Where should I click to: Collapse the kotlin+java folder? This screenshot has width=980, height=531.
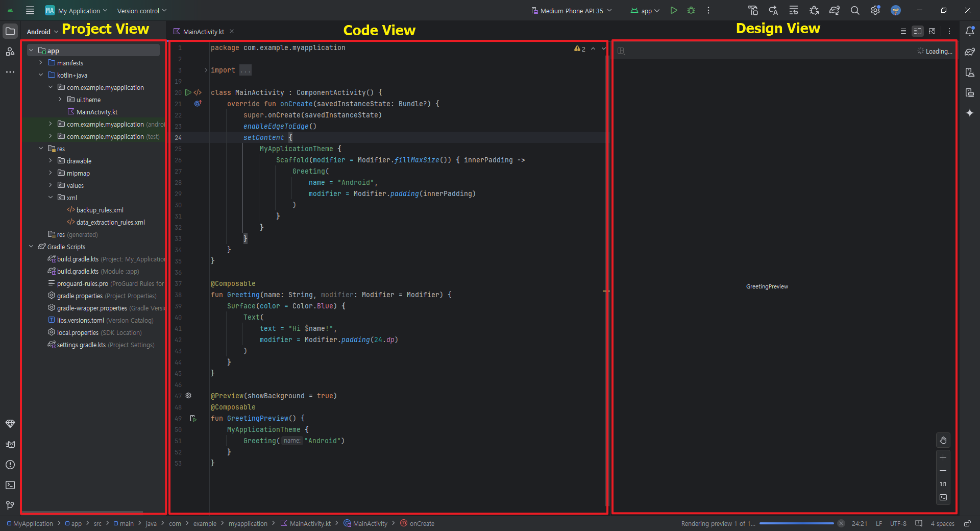(41, 75)
